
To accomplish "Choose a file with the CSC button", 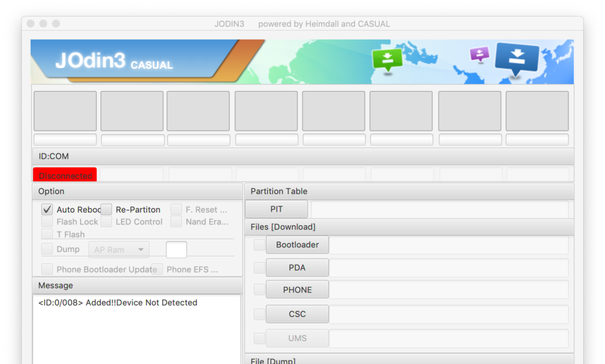I will pos(297,314).
